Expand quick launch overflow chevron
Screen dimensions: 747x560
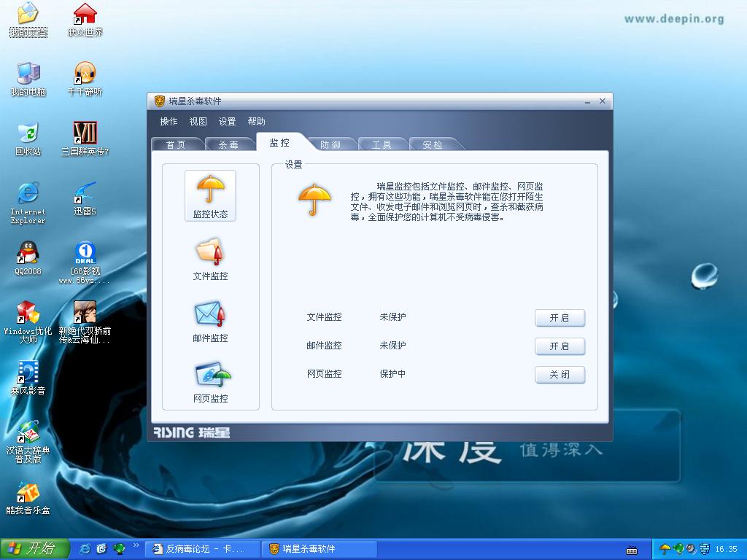(x=136, y=545)
